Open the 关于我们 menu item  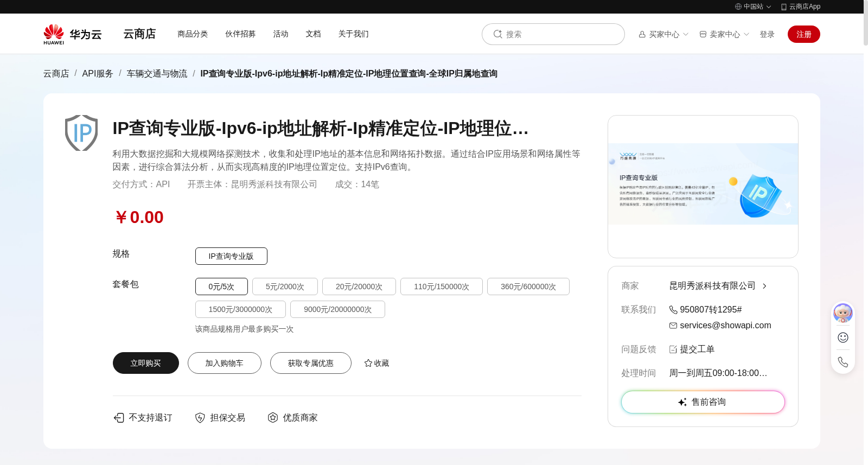353,34
